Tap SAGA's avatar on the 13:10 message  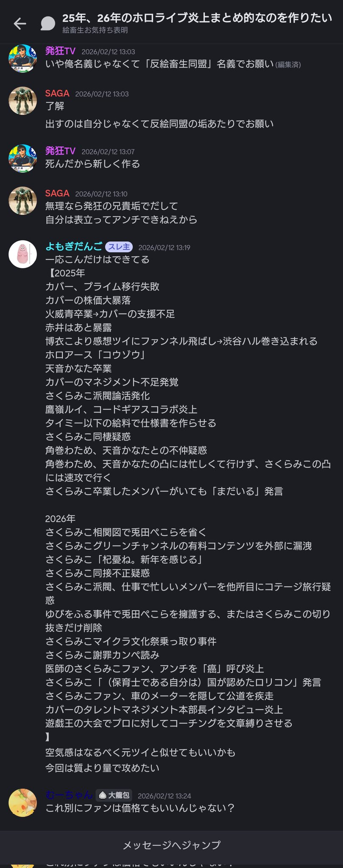coord(23,201)
